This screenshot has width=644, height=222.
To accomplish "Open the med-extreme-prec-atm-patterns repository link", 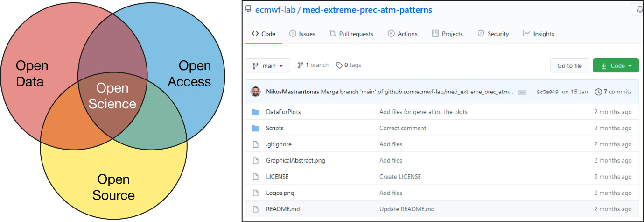I will pyautogui.click(x=367, y=10).
